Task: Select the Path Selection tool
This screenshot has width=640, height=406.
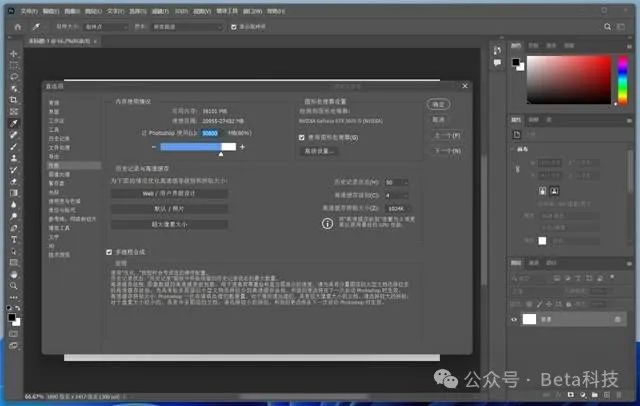Action: pyautogui.click(x=13, y=251)
